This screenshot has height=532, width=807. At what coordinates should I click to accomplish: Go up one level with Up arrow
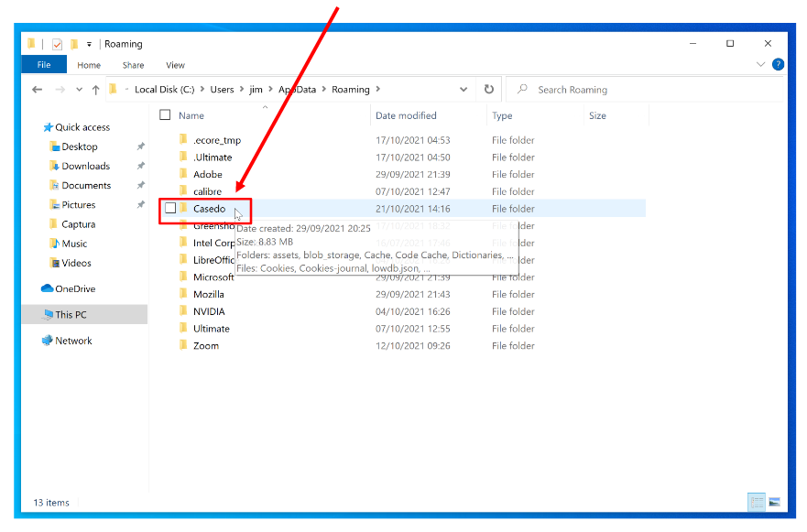96,90
